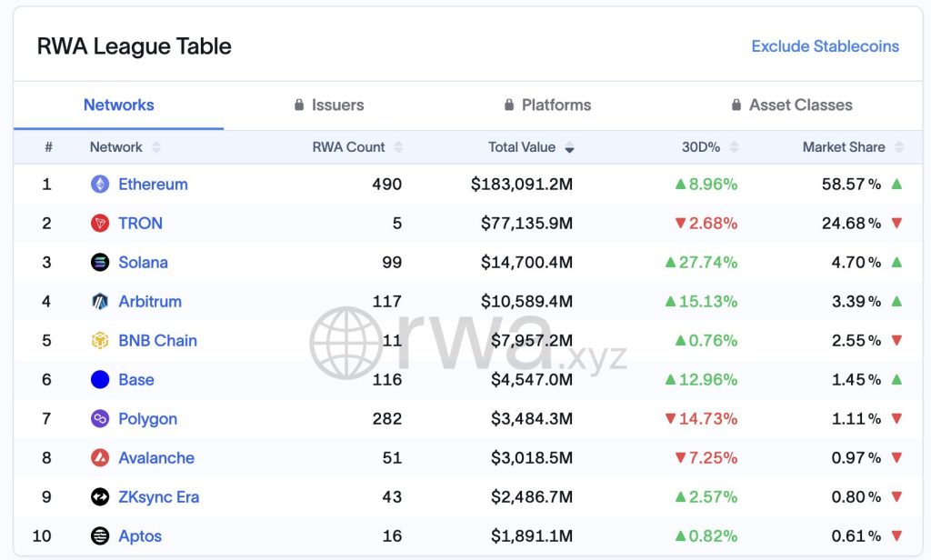Image resolution: width=931 pixels, height=560 pixels.
Task: Click the Solana logo icon
Action: click(x=100, y=263)
